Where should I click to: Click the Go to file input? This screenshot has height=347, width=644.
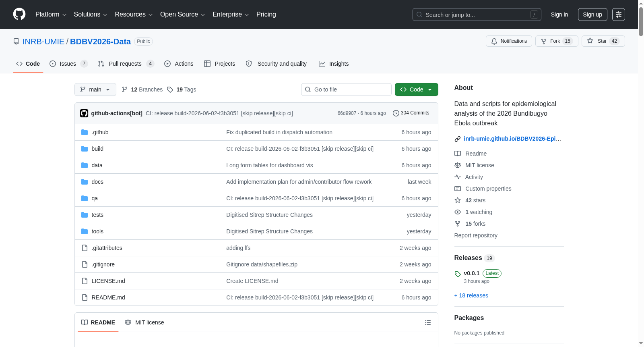[346, 89]
